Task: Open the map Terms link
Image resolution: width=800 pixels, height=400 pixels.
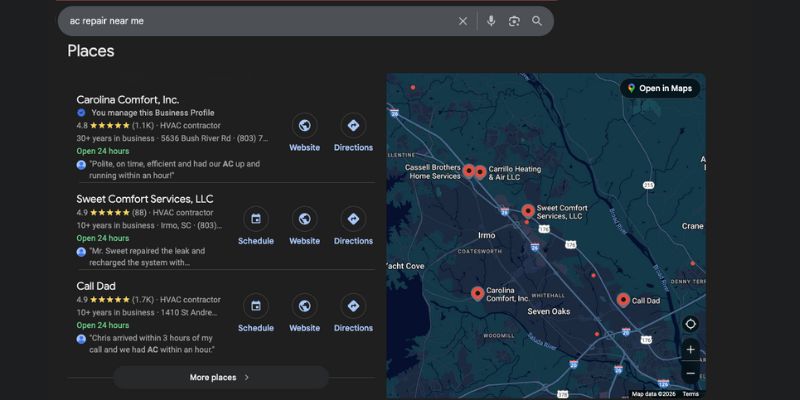Action: (x=691, y=394)
